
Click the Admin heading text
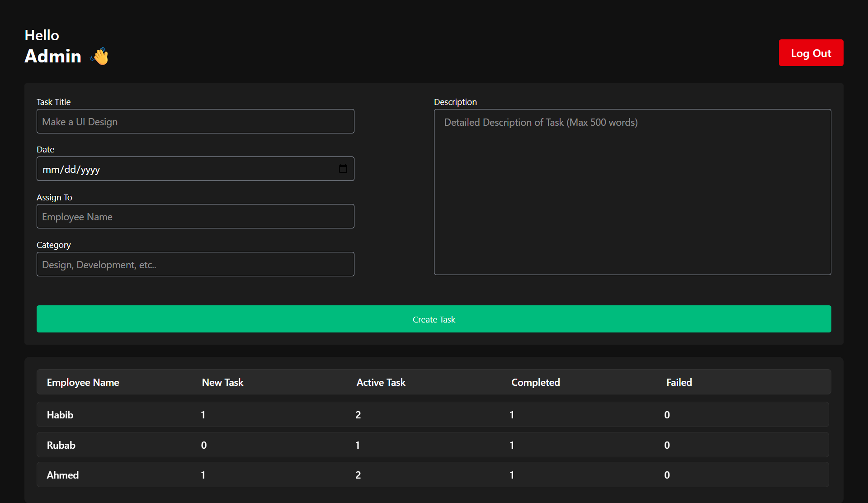coord(53,56)
